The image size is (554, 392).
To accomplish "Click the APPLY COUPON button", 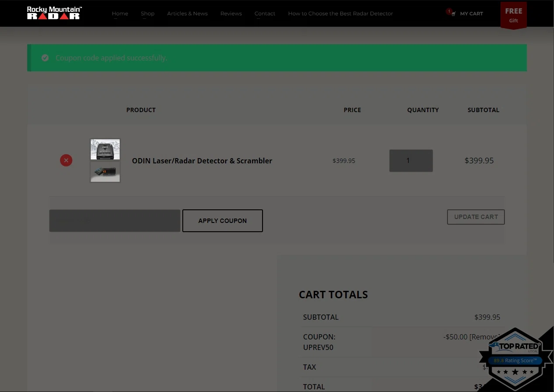I will [223, 221].
